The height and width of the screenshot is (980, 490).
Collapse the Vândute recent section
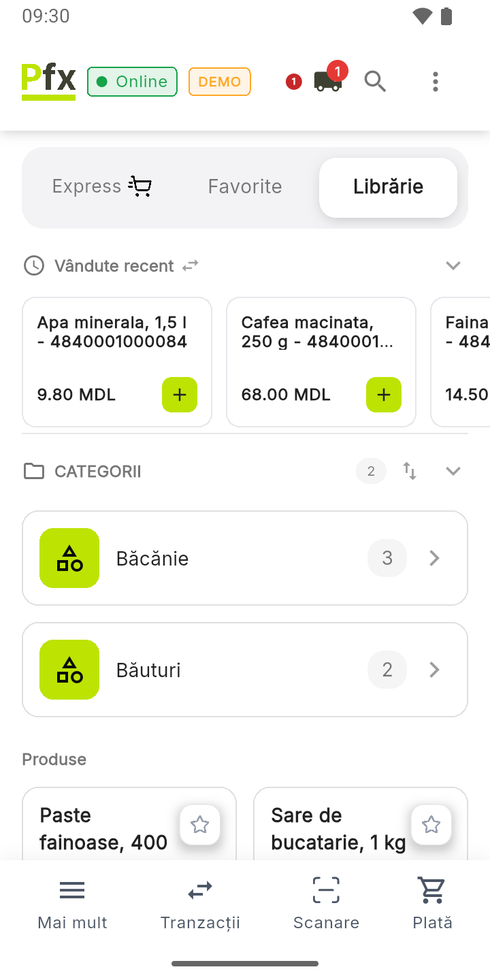453,265
